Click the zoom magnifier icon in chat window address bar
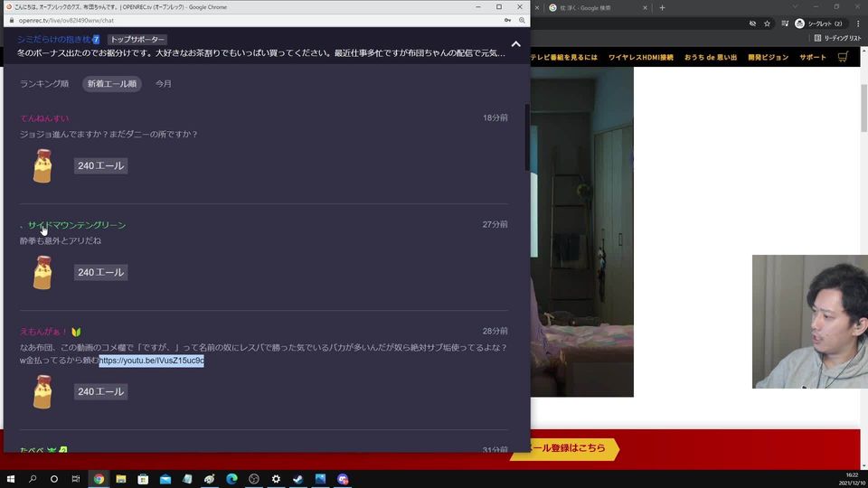 (522, 21)
